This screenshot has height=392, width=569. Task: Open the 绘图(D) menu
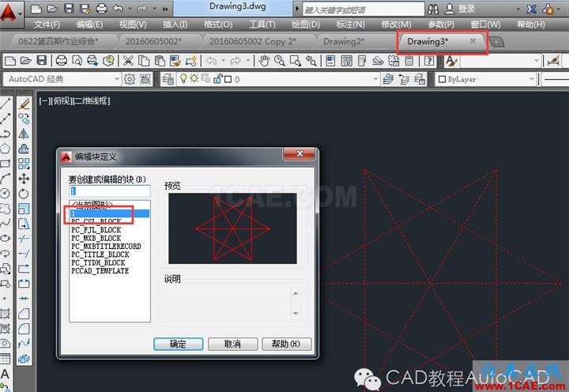point(306,24)
